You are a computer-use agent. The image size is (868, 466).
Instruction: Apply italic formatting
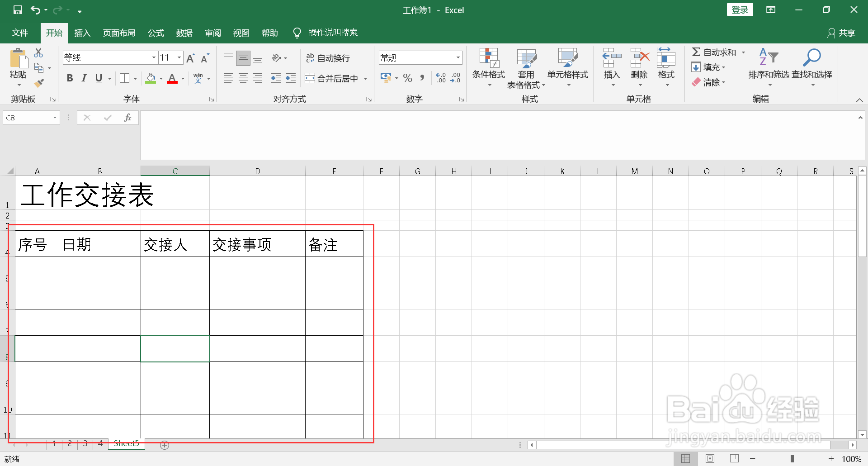click(84, 78)
